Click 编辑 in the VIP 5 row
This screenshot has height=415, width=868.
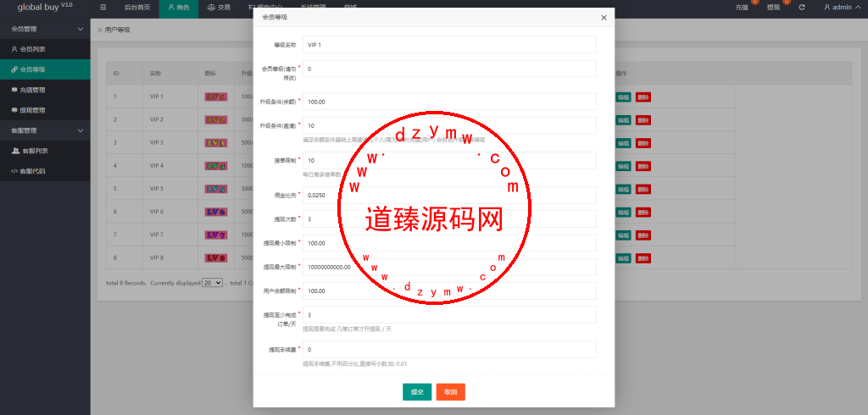(623, 189)
